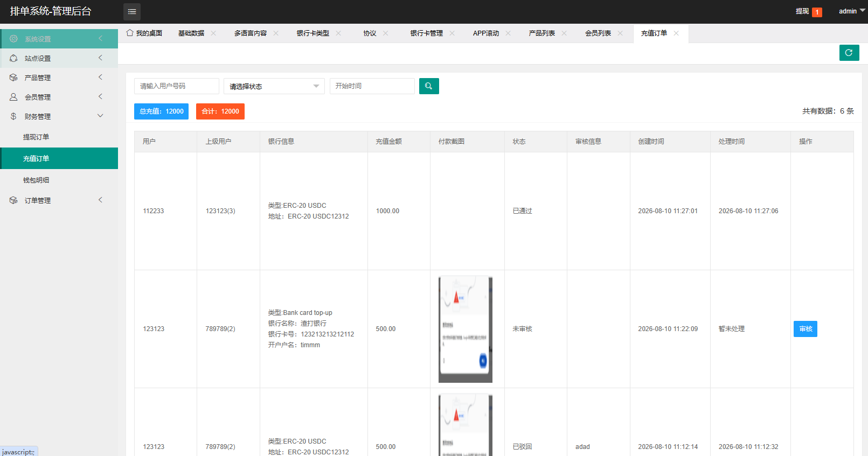The width and height of the screenshot is (868, 456).
Task: Expand the 产品管理 menu chevron
Action: point(100,77)
